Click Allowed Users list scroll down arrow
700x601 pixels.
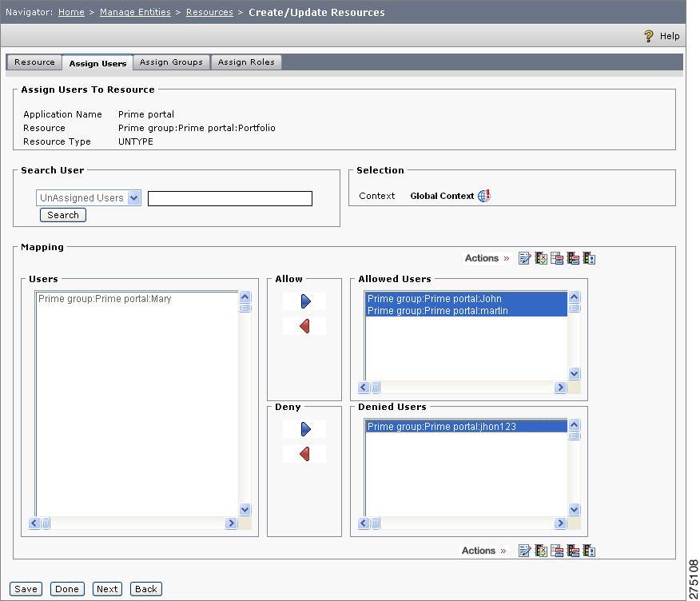coord(574,373)
